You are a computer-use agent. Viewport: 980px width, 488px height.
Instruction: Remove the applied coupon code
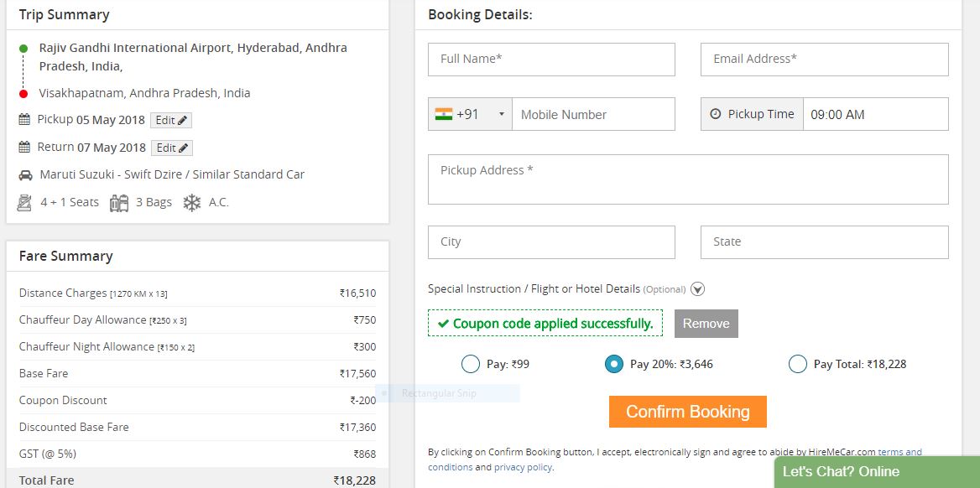point(706,324)
